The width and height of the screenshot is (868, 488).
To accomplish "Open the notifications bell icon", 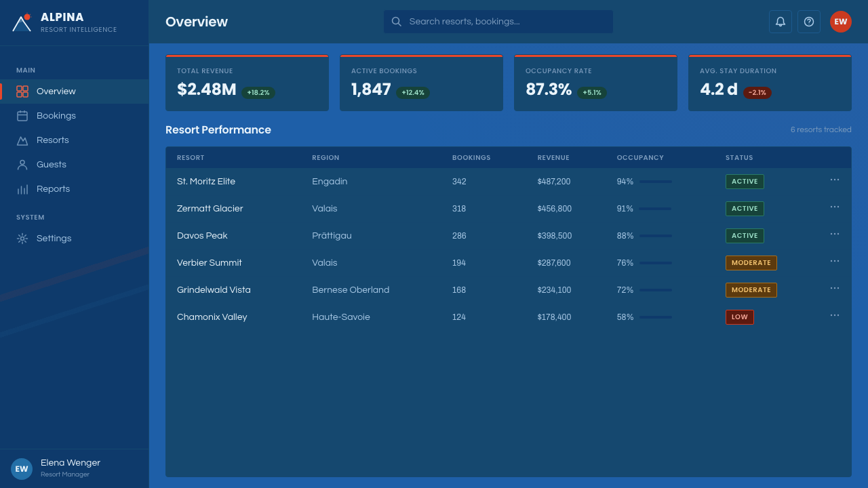I will [x=781, y=22].
